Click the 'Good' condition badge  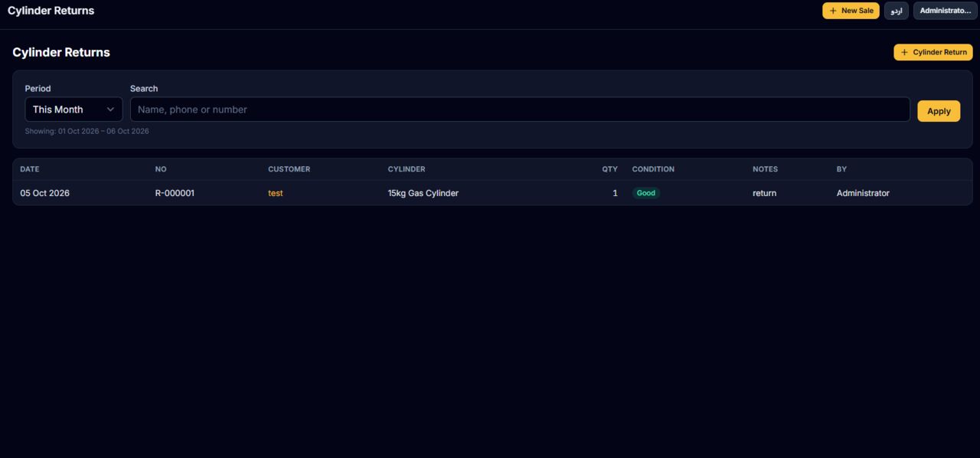point(646,193)
